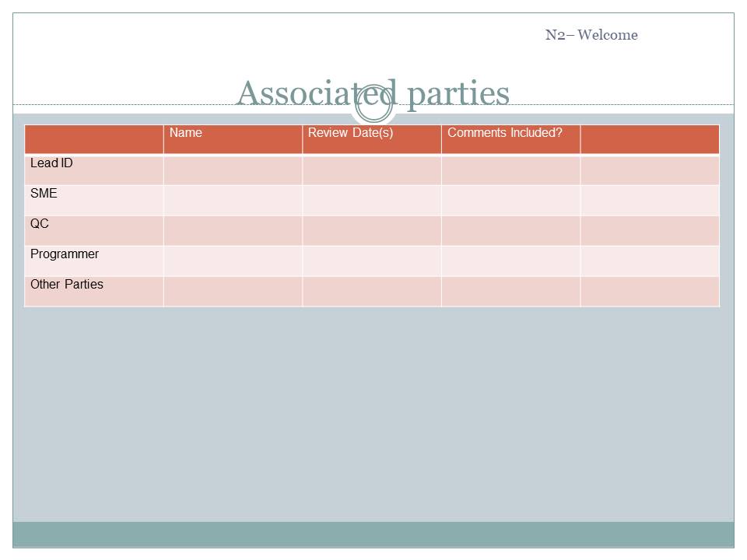The image size is (747, 560).
Task: Select the Comments Included cell for Lead ID
Action: coord(510,170)
